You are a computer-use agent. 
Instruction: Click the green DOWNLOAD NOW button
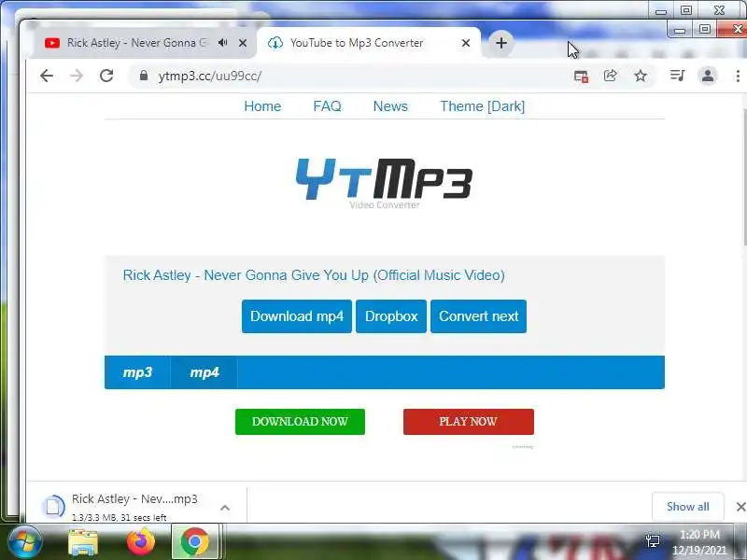pos(300,422)
